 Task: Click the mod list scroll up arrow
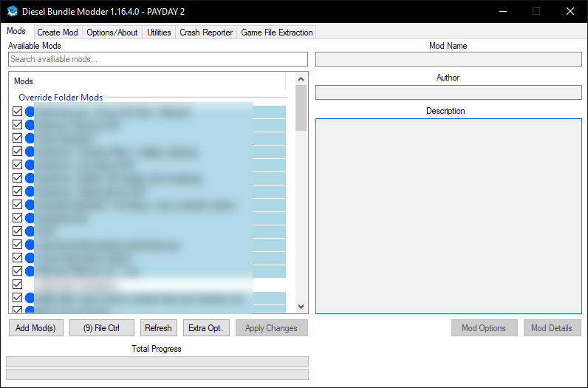tap(301, 79)
